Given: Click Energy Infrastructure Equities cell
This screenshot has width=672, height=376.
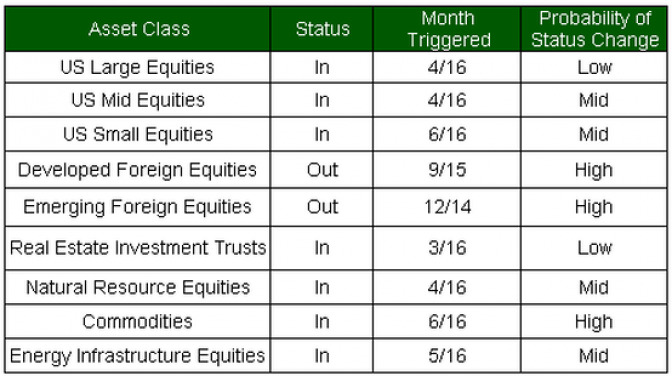Looking at the screenshot, I should tap(138, 356).
